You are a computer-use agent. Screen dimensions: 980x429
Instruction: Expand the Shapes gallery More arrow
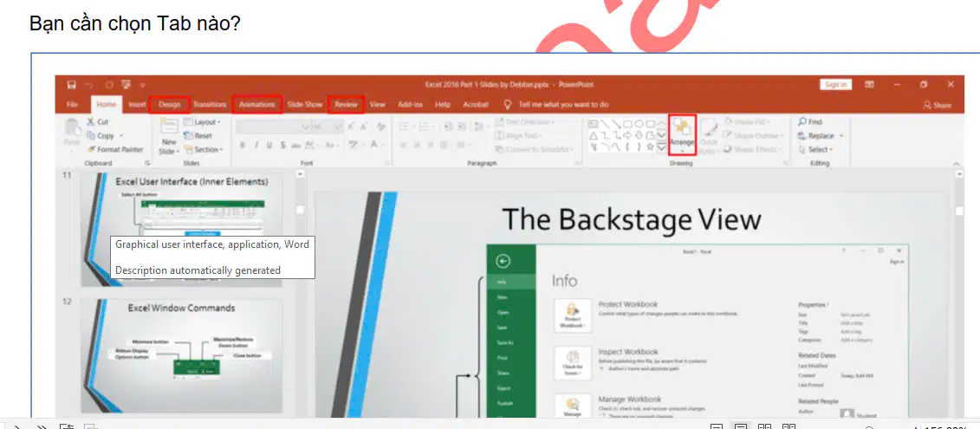660,147
